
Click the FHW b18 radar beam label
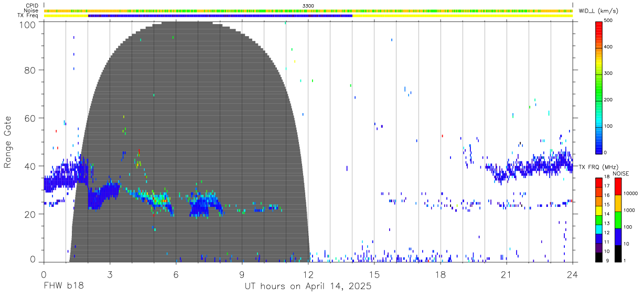pos(63,287)
